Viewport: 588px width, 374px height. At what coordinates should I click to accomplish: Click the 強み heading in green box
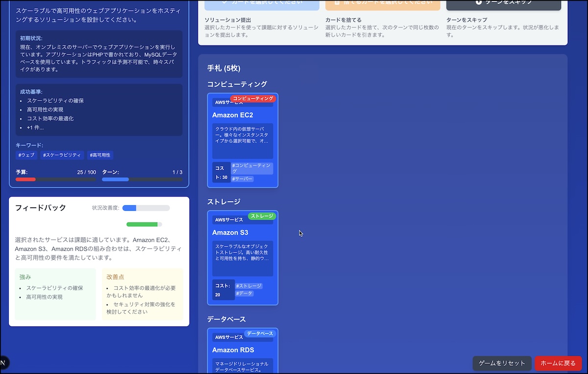point(25,277)
